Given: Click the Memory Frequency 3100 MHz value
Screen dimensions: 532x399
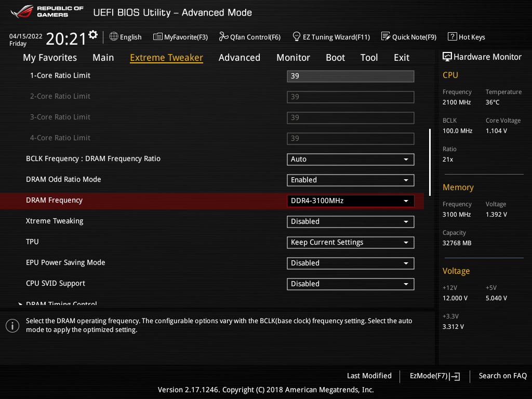Looking at the screenshot, I should tap(456, 215).
